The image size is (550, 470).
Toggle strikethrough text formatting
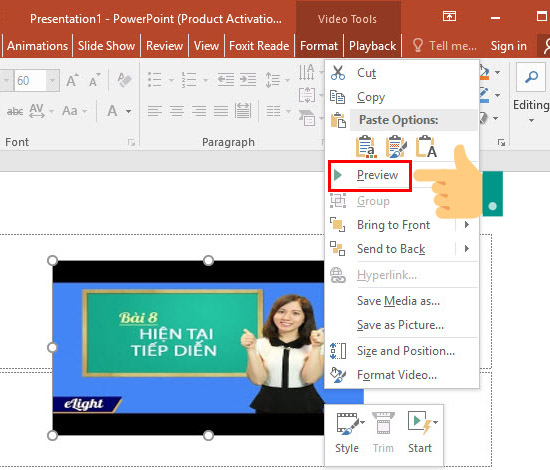(x=15, y=112)
